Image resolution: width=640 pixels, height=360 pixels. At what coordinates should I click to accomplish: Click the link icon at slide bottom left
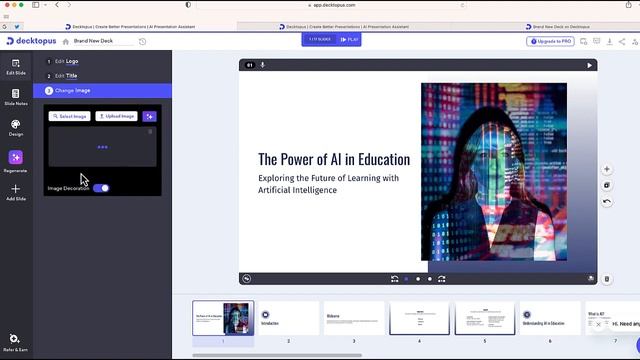(247, 279)
